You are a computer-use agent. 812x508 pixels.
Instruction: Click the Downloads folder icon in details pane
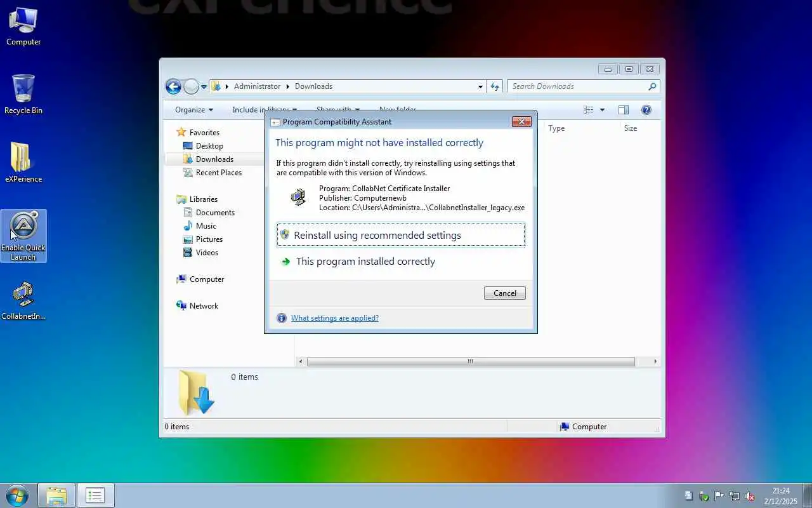(196, 393)
